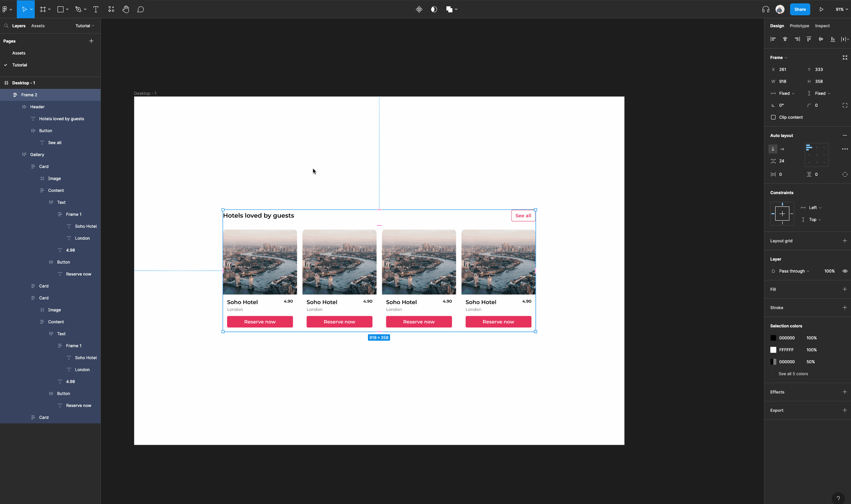Click the Share button
The image size is (851, 504).
[800, 9]
